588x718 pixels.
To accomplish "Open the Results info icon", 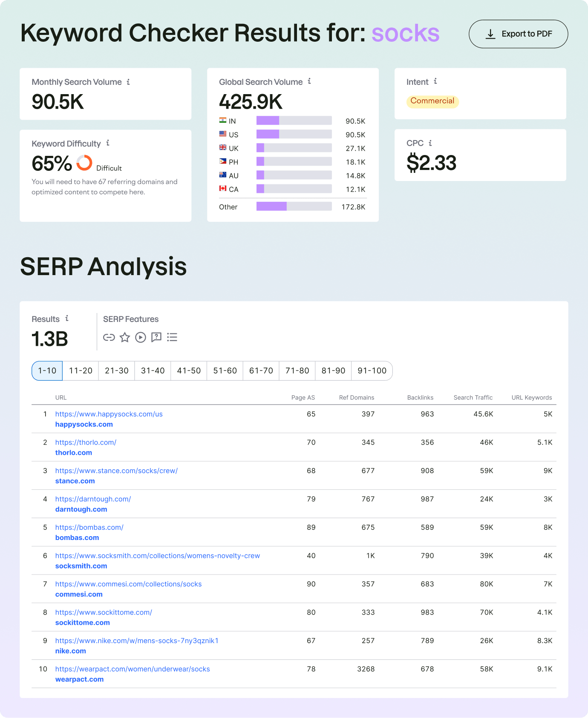I will click(67, 318).
